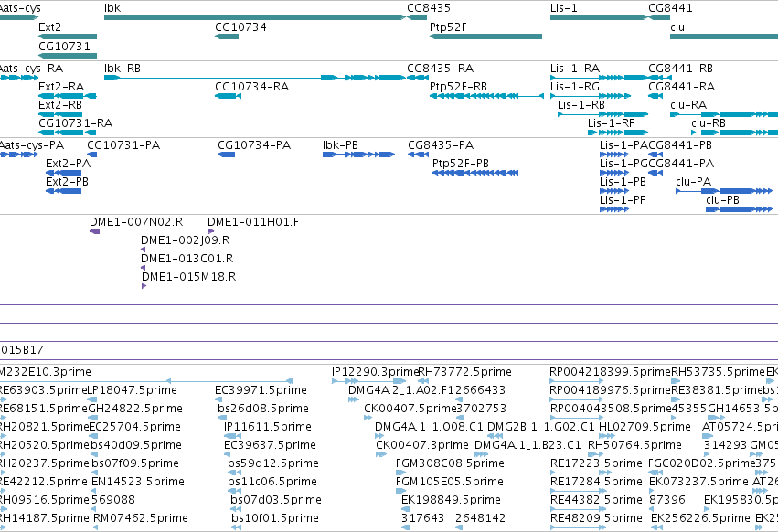Click EST FGM308C08.5prime
The image size is (778, 532).
pyautogui.click(x=450, y=463)
